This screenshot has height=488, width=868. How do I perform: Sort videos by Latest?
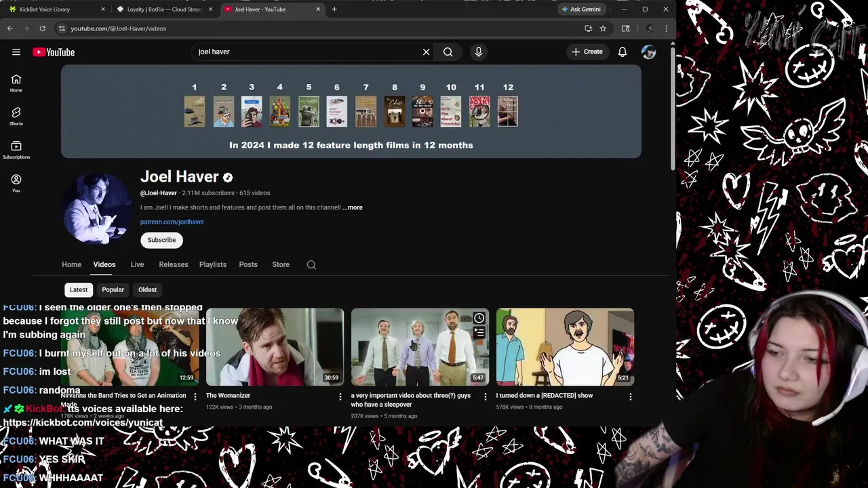79,289
